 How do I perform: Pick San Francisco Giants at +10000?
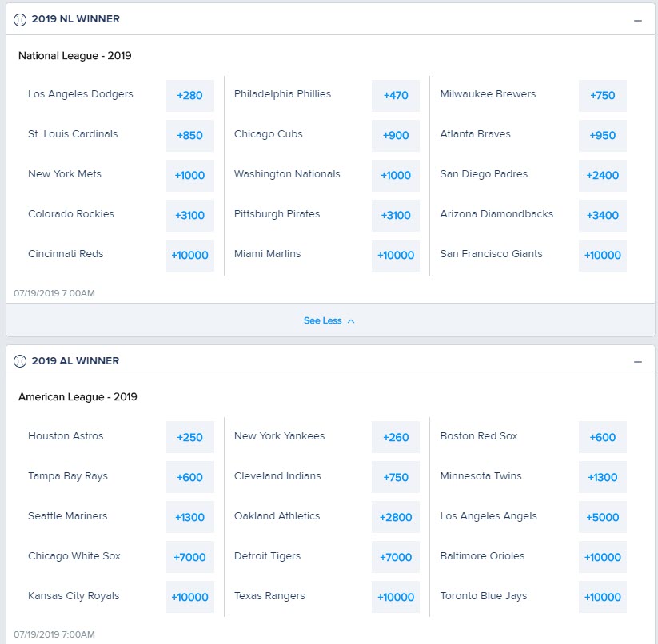(603, 256)
